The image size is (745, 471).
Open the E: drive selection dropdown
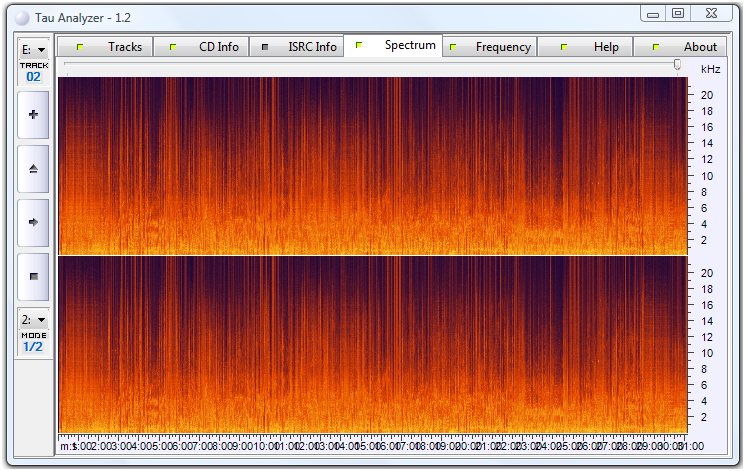[x=33, y=50]
